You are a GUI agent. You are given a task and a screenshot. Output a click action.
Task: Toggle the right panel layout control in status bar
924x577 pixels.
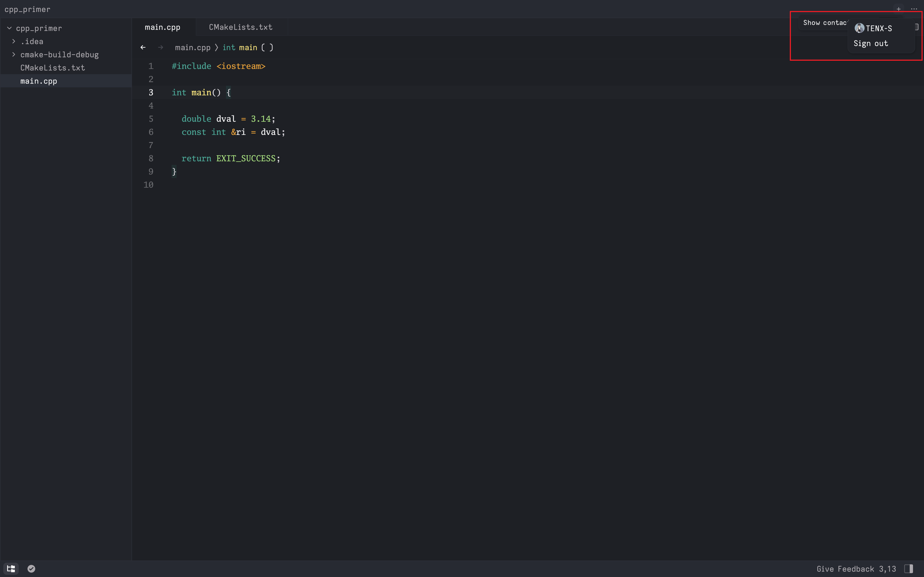click(x=910, y=568)
